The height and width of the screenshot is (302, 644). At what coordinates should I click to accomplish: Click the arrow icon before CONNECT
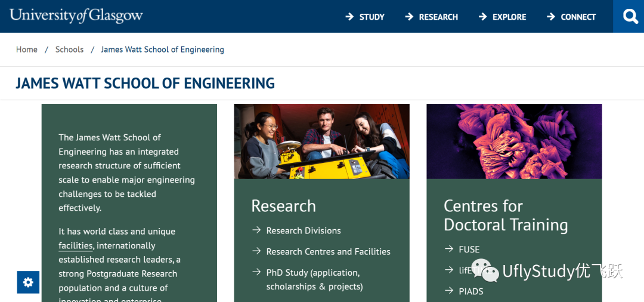click(x=551, y=17)
